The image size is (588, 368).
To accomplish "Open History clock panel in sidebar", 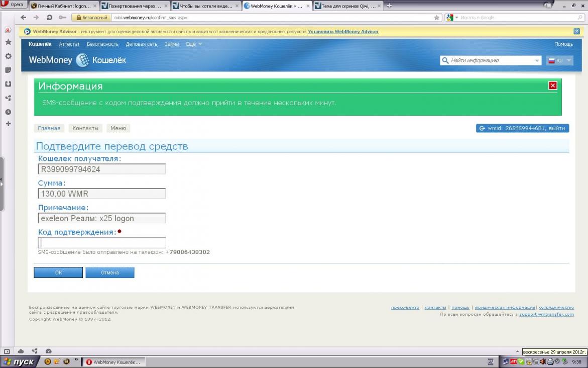I will click(x=8, y=112).
